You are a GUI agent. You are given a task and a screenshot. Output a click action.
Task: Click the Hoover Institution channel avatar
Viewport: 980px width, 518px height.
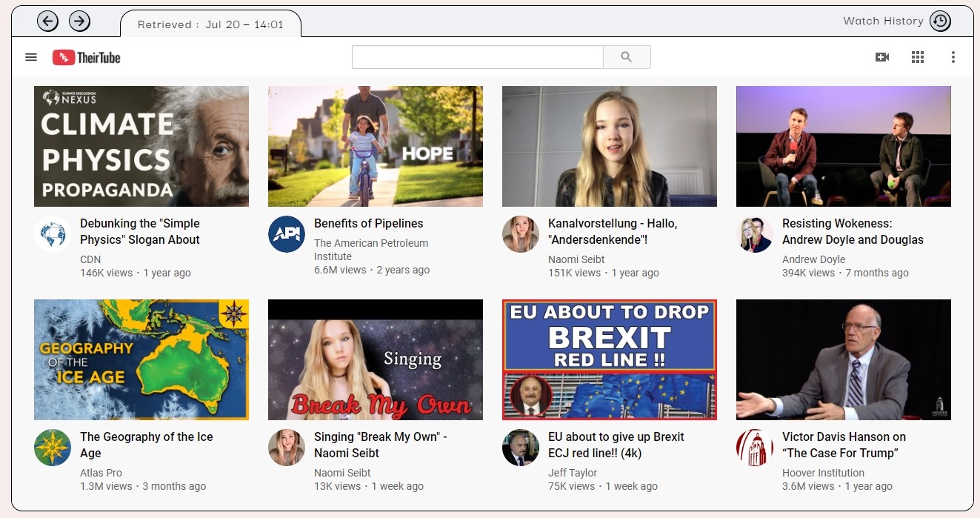point(755,448)
